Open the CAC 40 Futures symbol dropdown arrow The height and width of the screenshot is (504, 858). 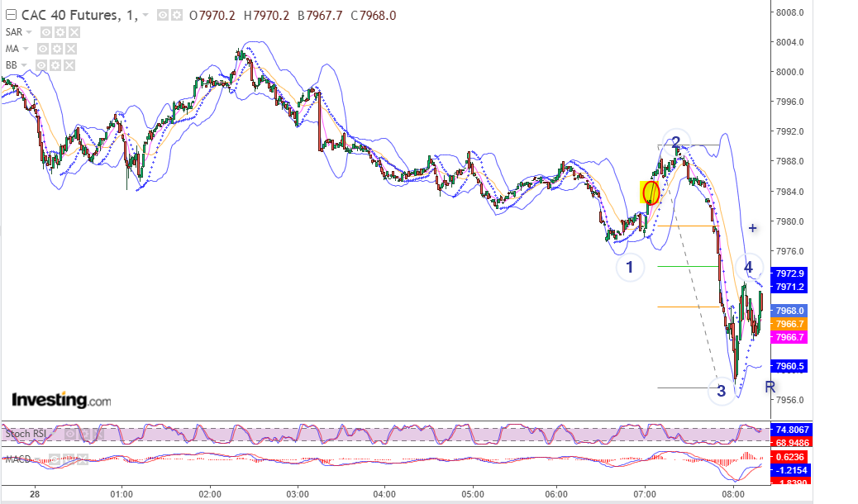[145, 16]
